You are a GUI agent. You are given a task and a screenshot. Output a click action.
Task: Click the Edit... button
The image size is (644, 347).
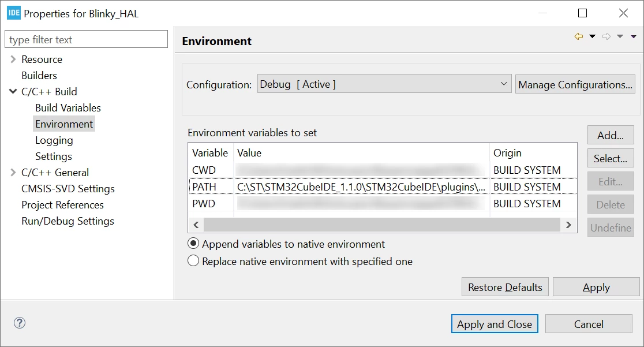[611, 181]
